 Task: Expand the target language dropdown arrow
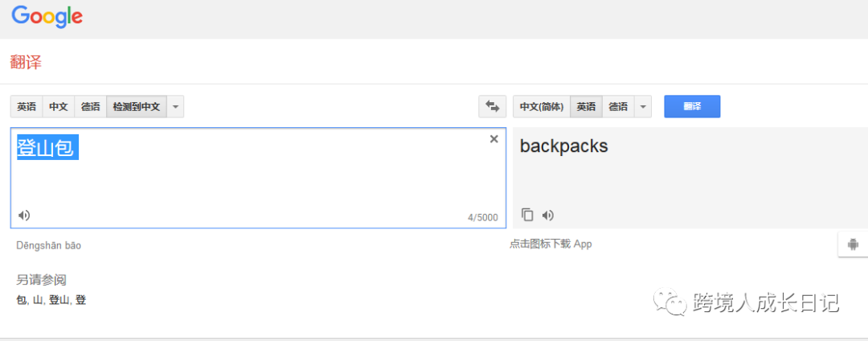click(x=643, y=106)
